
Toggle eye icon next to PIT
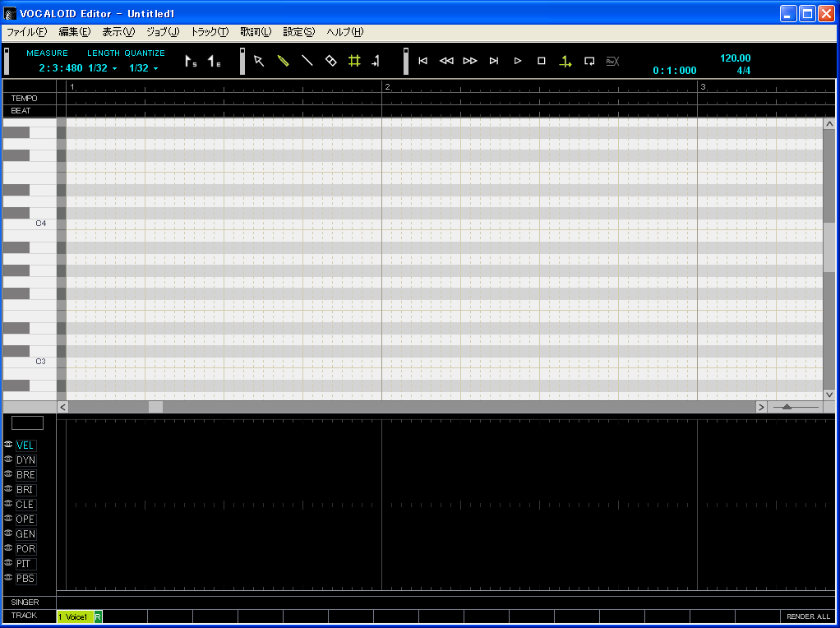(x=8, y=562)
